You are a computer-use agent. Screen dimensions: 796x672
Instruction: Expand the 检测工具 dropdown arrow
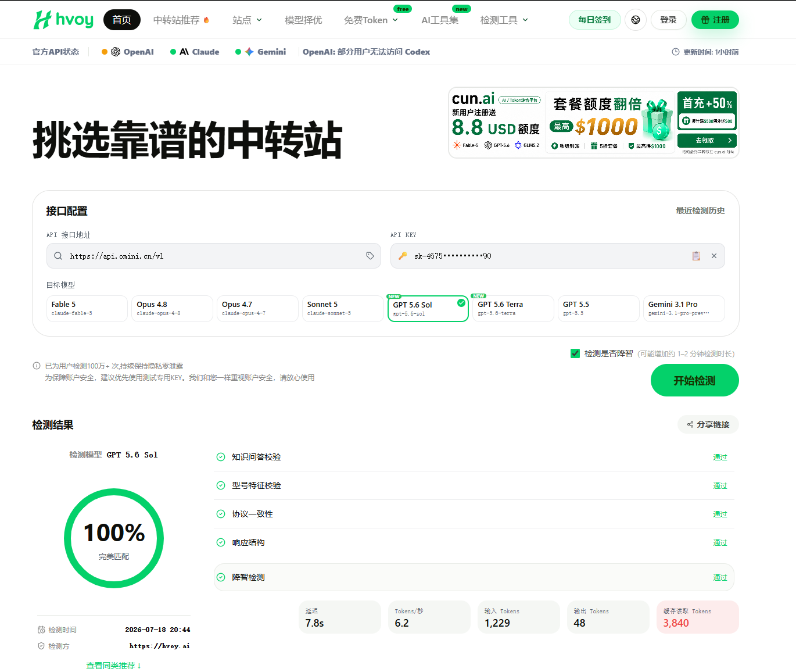pyautogui.click(x=525, y=20)
